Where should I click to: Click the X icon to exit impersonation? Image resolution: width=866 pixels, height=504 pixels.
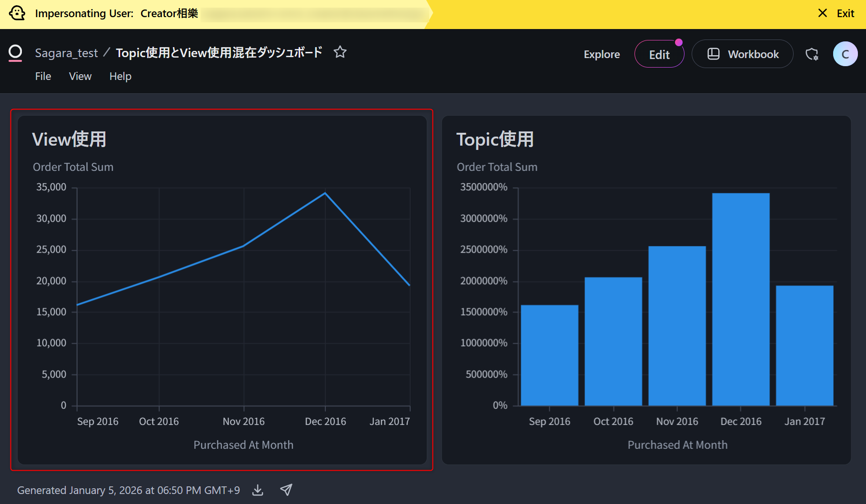pyautogui.click(x=822, y=13)
